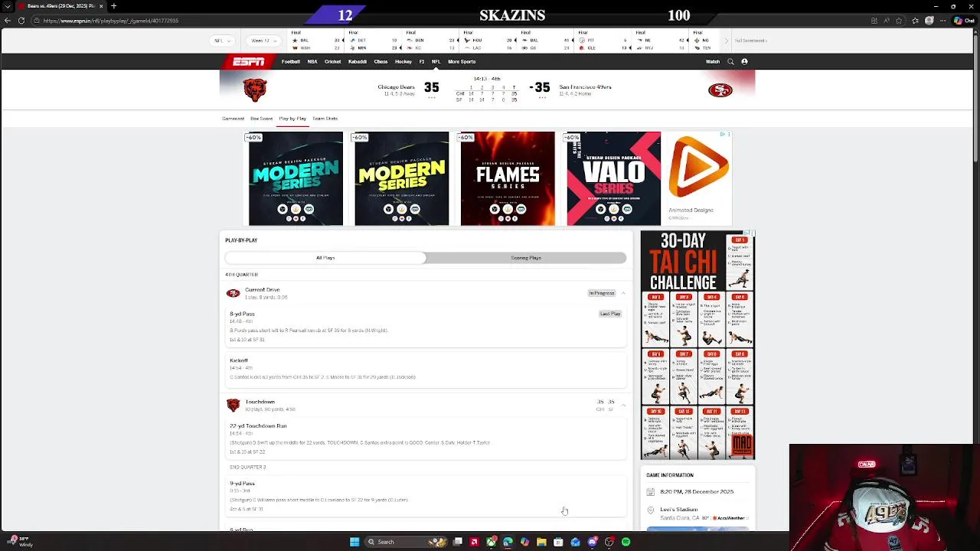Click the 22-yd Touchdown Run play title
Image resolution: width=980 pixels, height=551 pixels.
258,425
